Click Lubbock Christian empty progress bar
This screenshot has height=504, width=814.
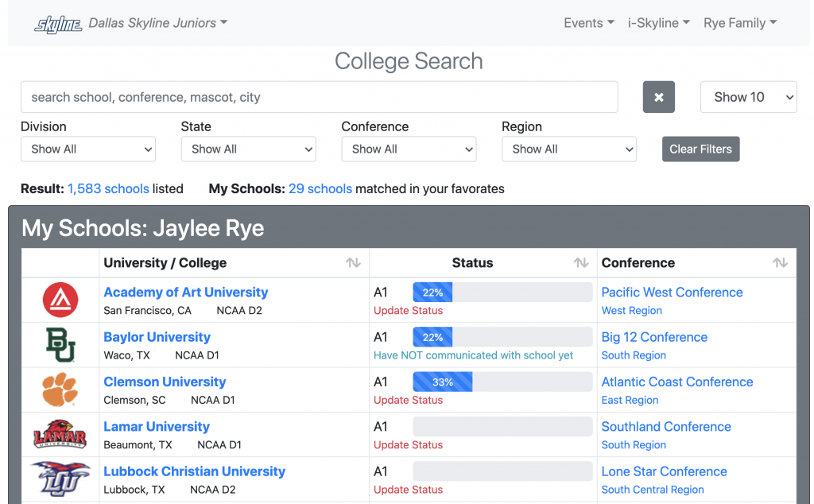point(502,471)
